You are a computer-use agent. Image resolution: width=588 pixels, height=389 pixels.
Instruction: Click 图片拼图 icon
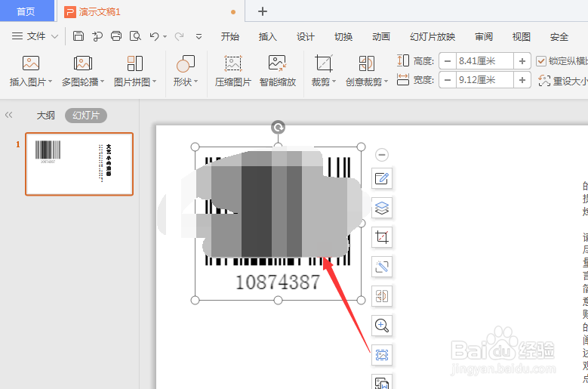[135, 63]
